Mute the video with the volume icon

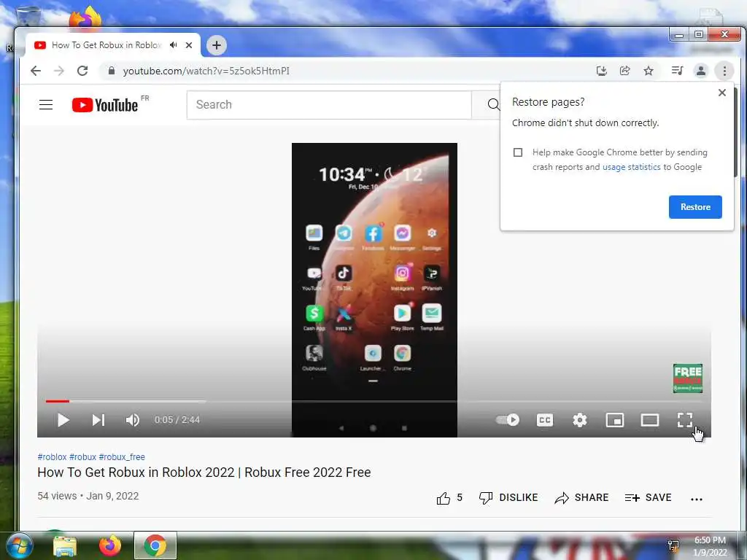coord(133,420)
